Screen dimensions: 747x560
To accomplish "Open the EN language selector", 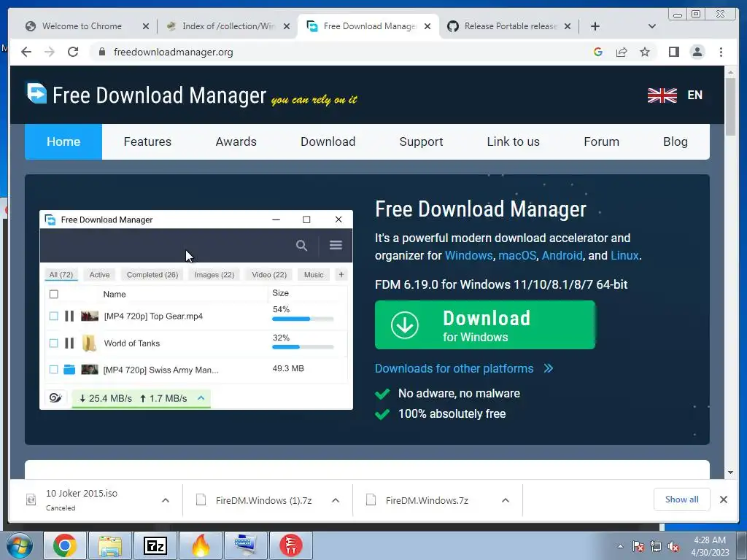I will click(694, 96).
